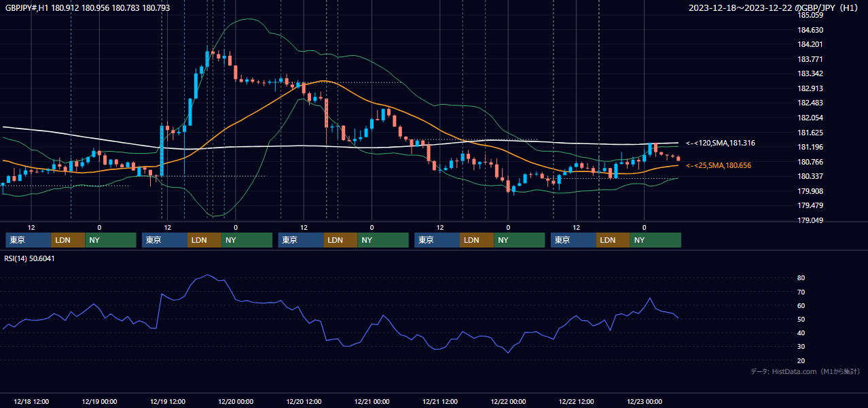868x408 pixels.
Task: Click the 182.483 price label
Action: click(x=810, y=103)
